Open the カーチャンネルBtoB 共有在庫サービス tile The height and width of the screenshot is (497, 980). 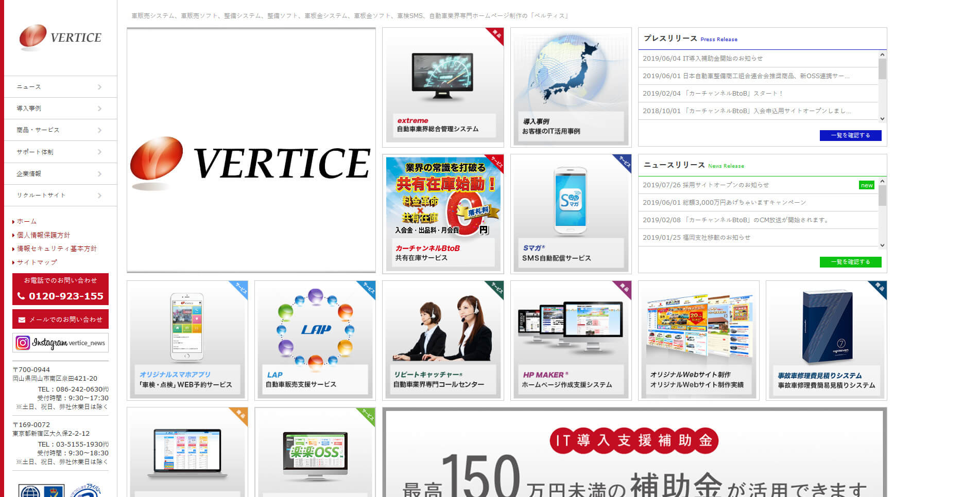(443, 214)
